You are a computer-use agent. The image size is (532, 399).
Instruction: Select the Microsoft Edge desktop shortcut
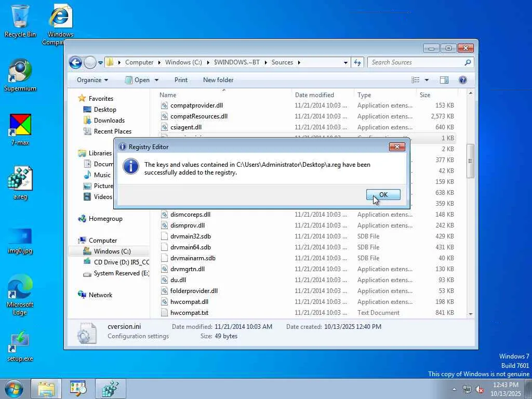[x=20, y=295]
